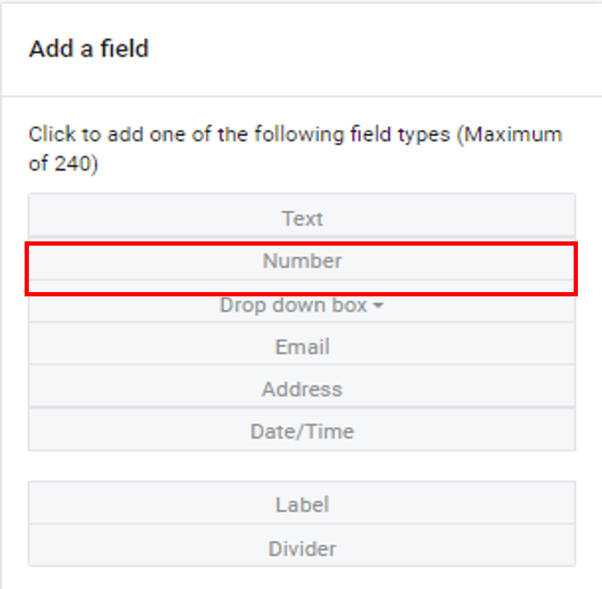Add a Label element
The height and width of the screenshot is (589, 602).
tap(302, 505)
